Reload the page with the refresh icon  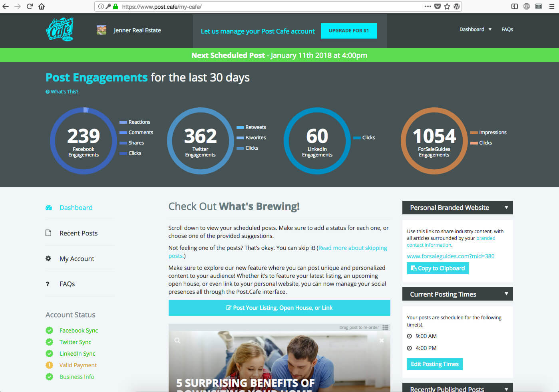click(30, 6)
